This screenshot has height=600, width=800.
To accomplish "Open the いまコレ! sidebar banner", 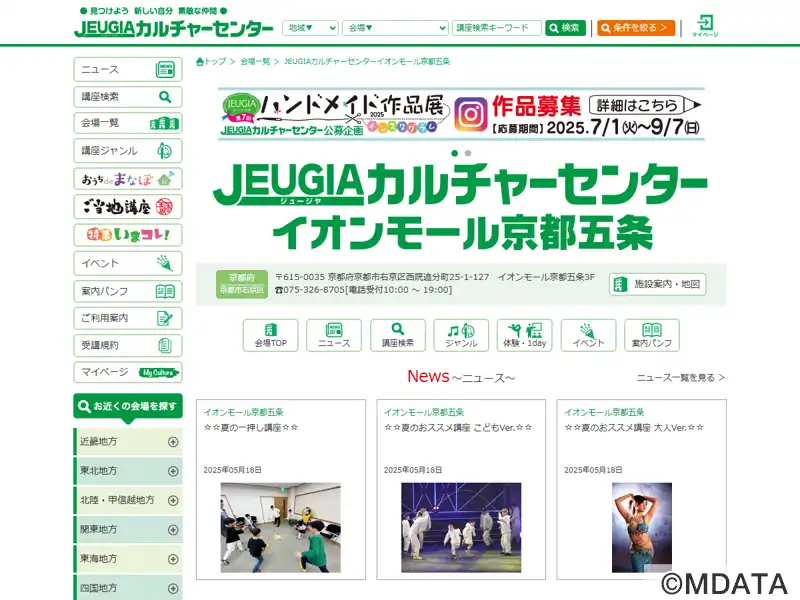I will coord(128,235).
